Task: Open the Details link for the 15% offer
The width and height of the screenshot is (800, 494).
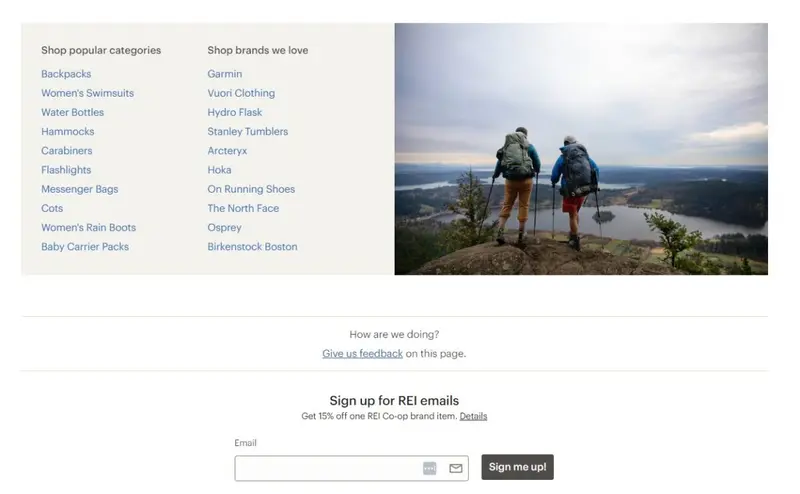Action: click(473, 416)
